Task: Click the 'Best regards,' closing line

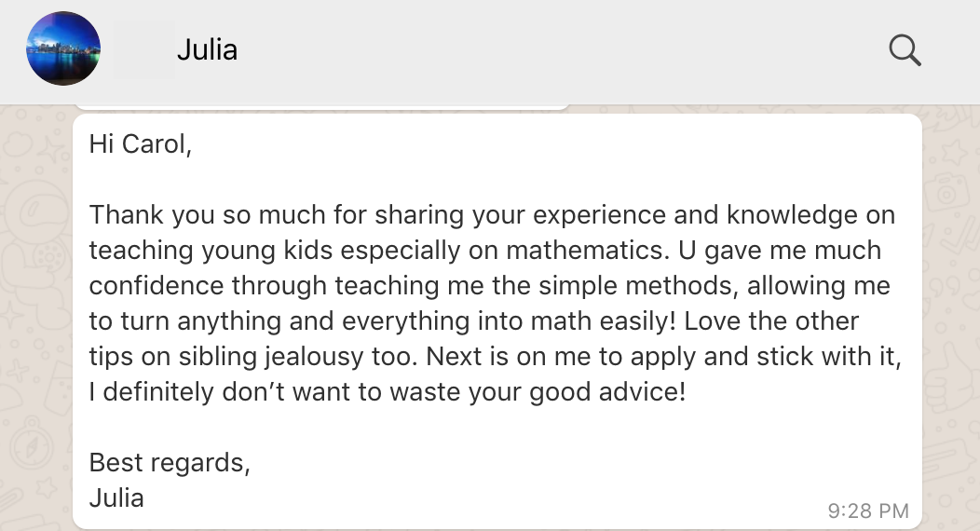Action: pyautogui.click(x=170, y=463)
